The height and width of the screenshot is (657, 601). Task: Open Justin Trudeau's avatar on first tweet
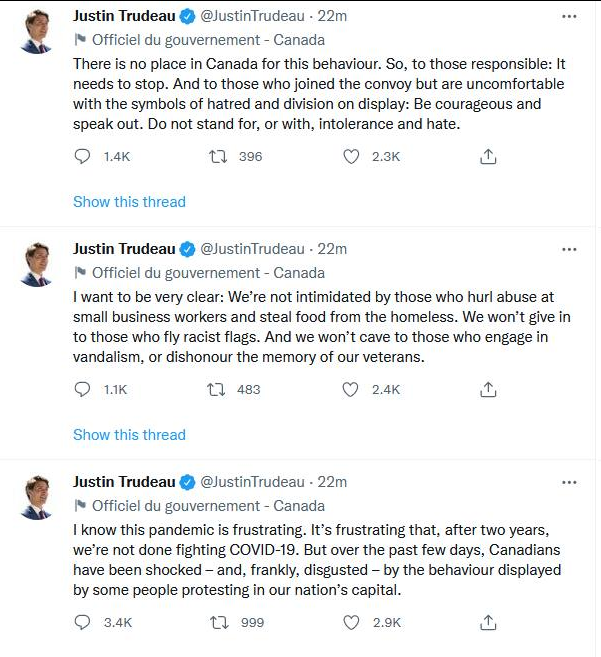pyautogui.click(x=37, y=33)
